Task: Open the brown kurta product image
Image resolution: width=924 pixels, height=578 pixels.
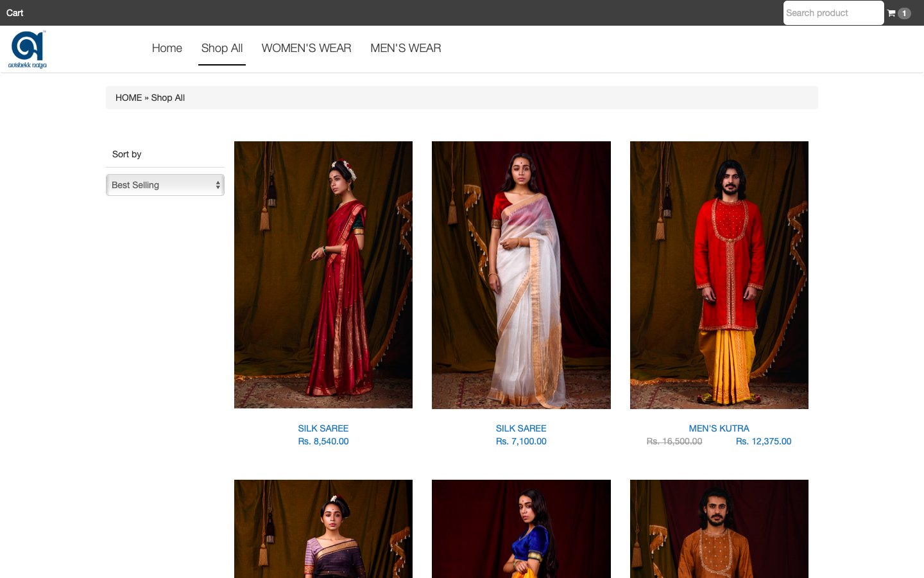Action: click(719, 529)
